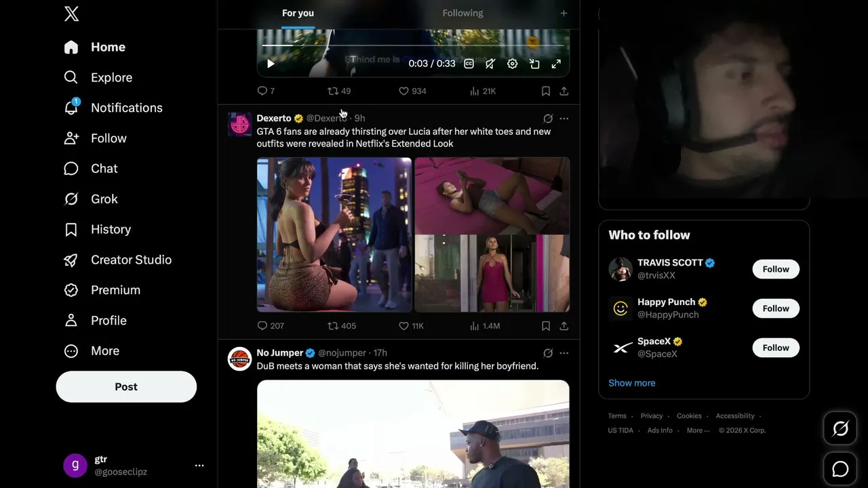Like the Dexerto post with 11K likes
The image size is (868, 488).
pos(411,326)
